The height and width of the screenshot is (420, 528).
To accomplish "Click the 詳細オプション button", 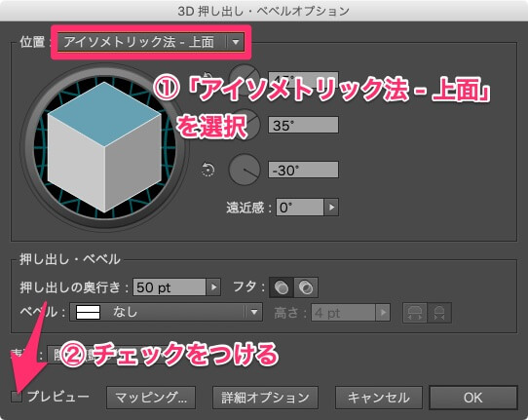I will point(265,398).
